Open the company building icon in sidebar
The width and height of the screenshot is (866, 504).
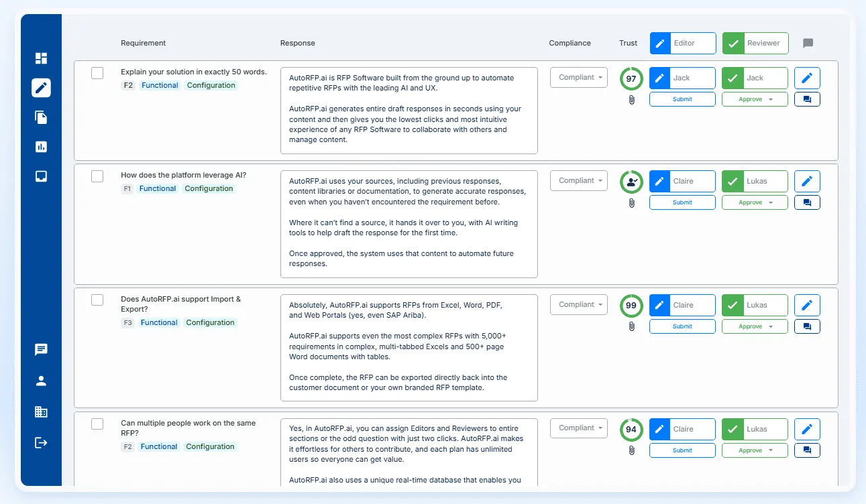41,412
